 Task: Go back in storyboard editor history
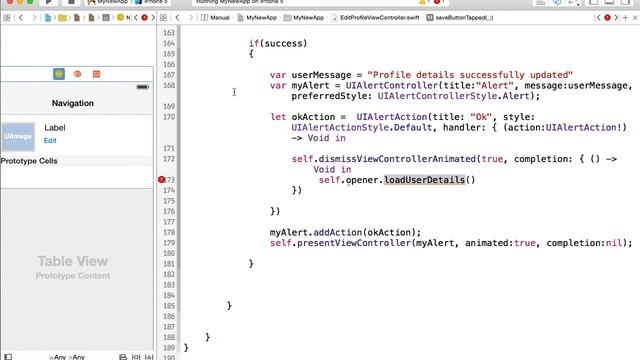click(21, 18)
